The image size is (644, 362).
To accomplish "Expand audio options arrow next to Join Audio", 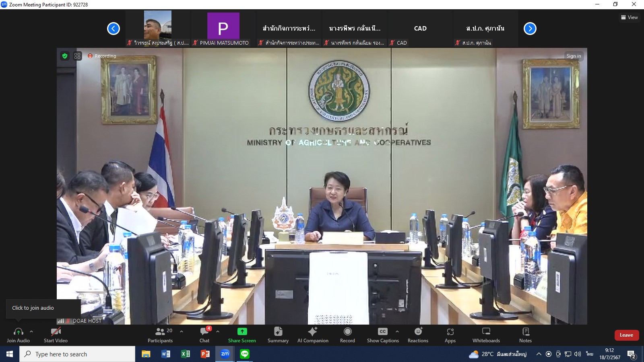I will (31, 332).
